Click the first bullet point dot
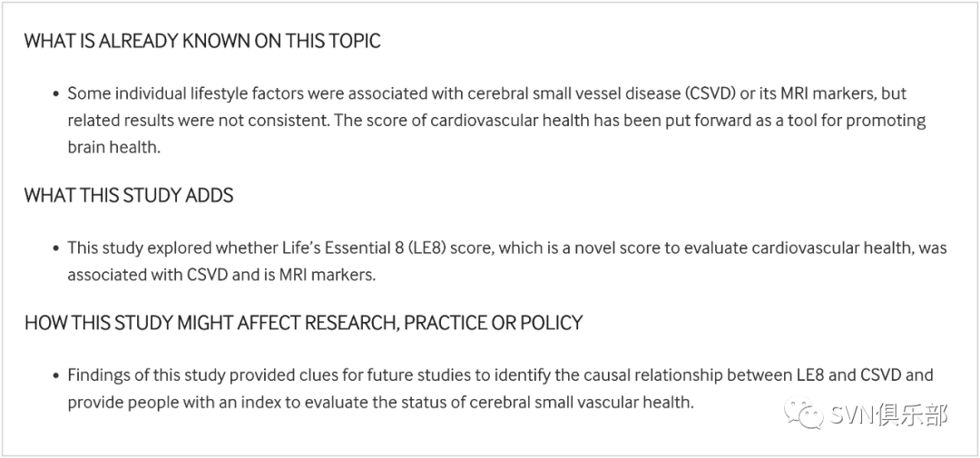The width and height of the screenshot is (980, 458). [x=55, y=94]
